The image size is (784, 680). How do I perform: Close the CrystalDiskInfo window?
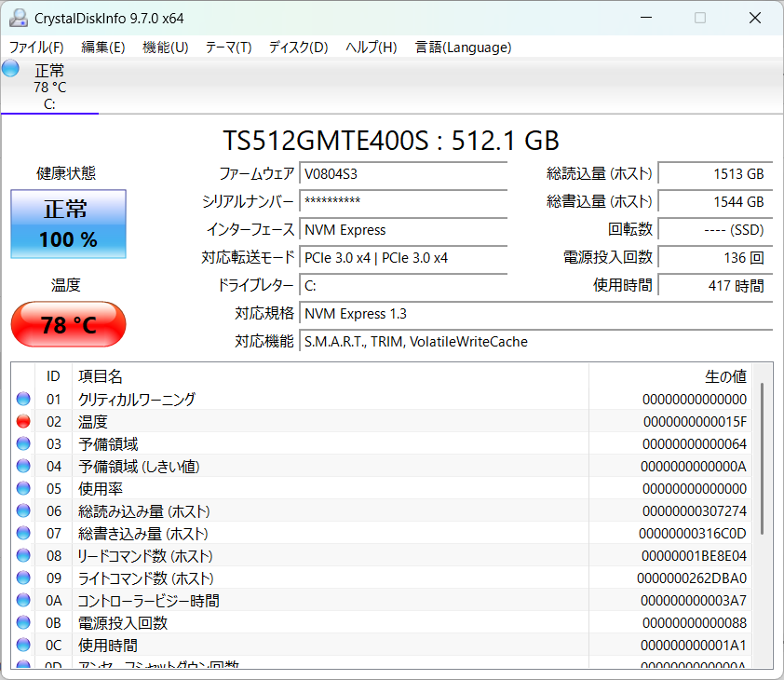755,18
